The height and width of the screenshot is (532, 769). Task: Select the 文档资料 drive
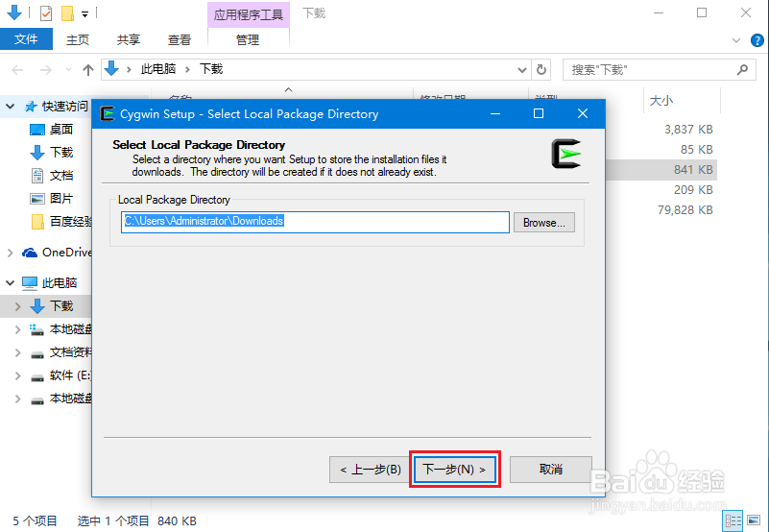pyautogui.click(x=70, y=352)
